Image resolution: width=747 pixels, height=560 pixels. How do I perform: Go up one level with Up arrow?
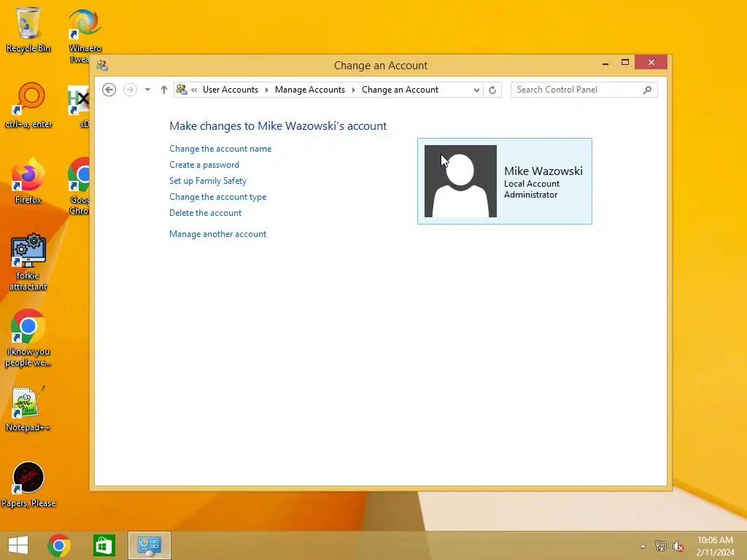point(164,90)
